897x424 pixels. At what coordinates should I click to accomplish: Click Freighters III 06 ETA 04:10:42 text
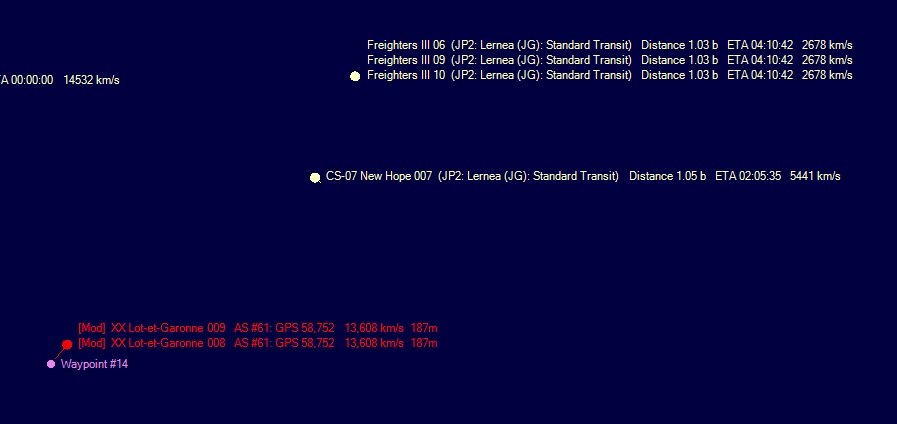(x=760, y=45)
